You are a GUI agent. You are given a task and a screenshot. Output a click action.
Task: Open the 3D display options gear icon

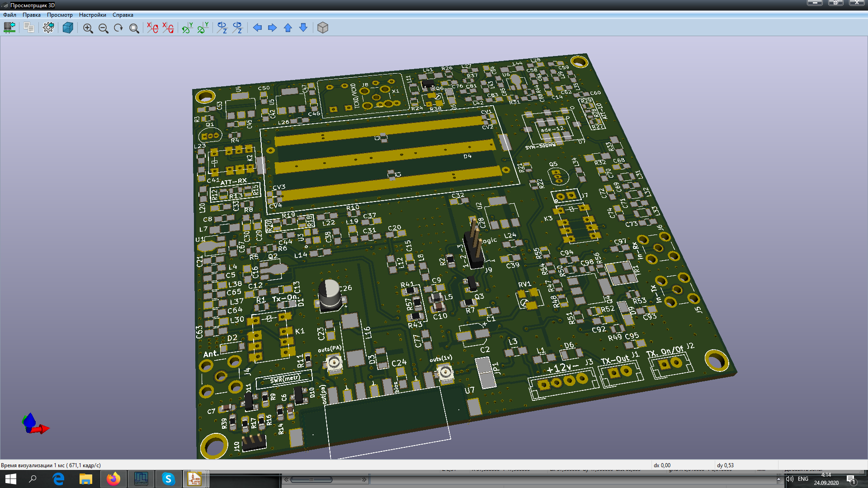(x=48, y=28)
